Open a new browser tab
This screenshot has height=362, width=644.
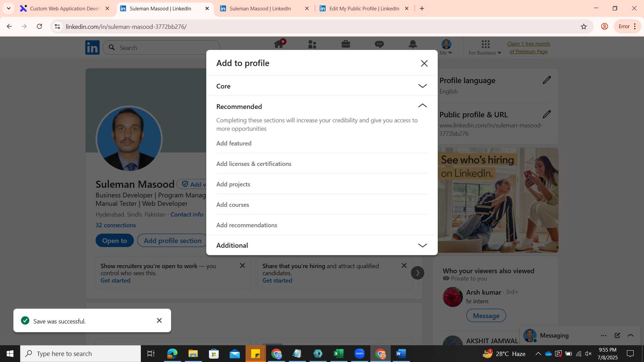(x=422, y=8)
